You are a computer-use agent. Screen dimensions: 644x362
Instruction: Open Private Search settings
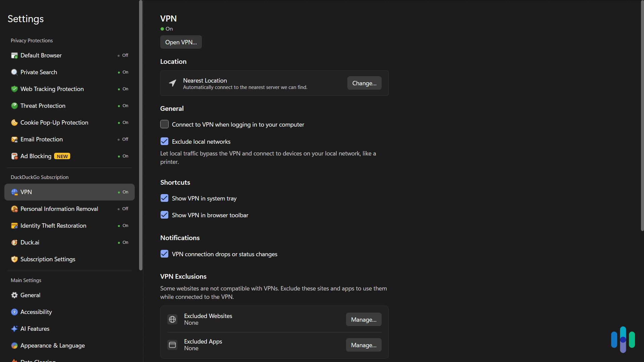tap(70, 72)
